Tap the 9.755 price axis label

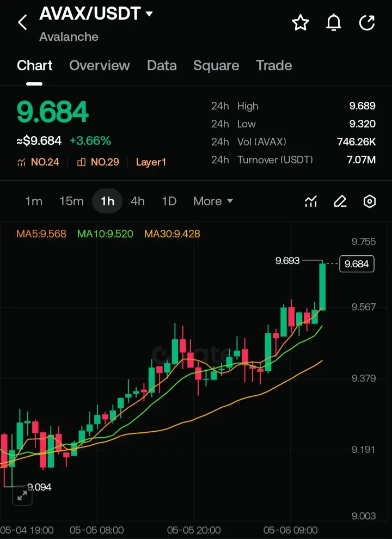coord(364,242)
